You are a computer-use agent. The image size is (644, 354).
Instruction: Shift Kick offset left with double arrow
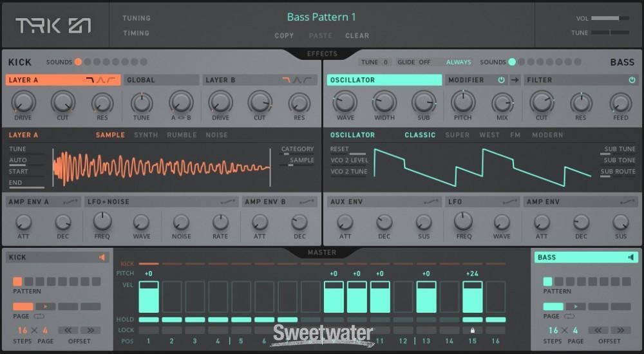(68, 330)
